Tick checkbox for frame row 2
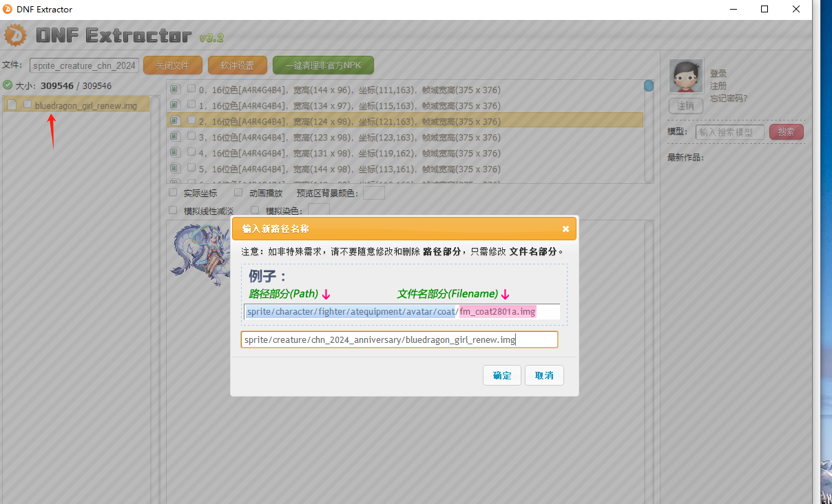Viewport: 832px width, 504px height. 191,120
